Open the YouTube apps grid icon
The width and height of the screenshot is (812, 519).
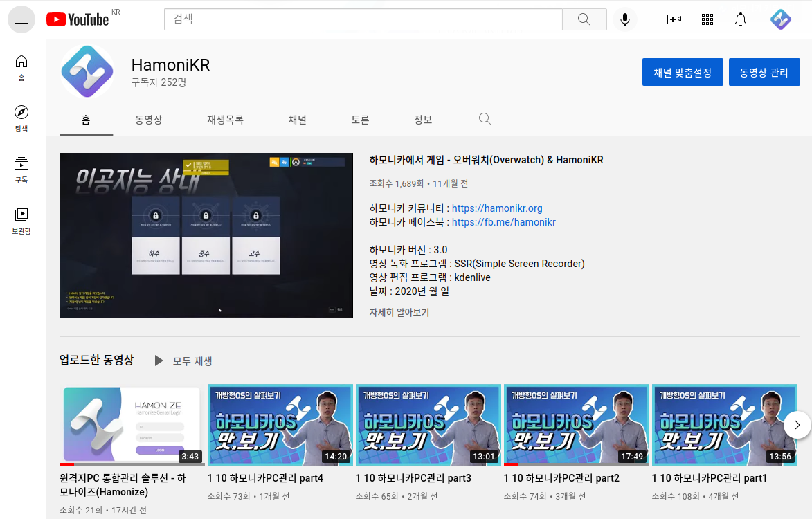[707, 19]
